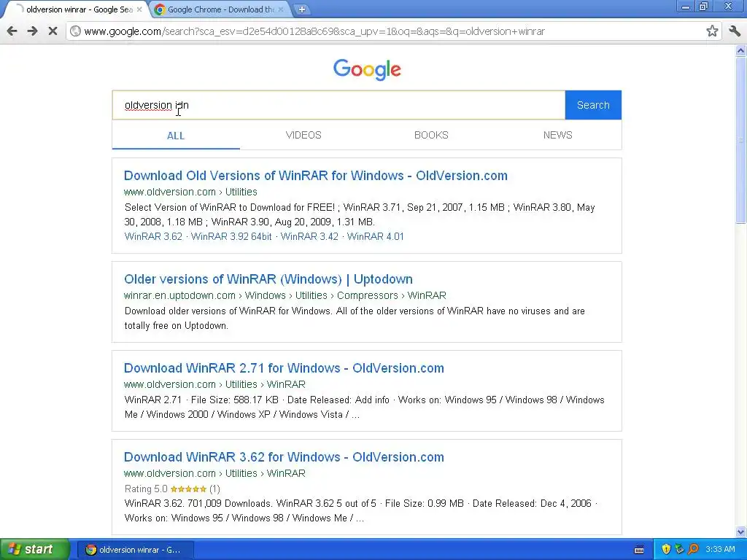Click the page scrollbar down arrow
Viewport: 747px width, 560px height.
[741, 532]
